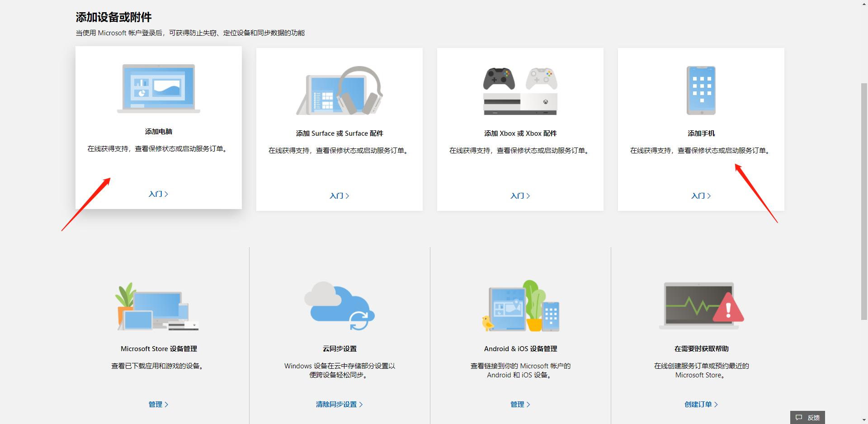This screenshot has width=868, height=424.
Task: Expand the chevron next to 添加手机 入门
Action: coord(710,195)
